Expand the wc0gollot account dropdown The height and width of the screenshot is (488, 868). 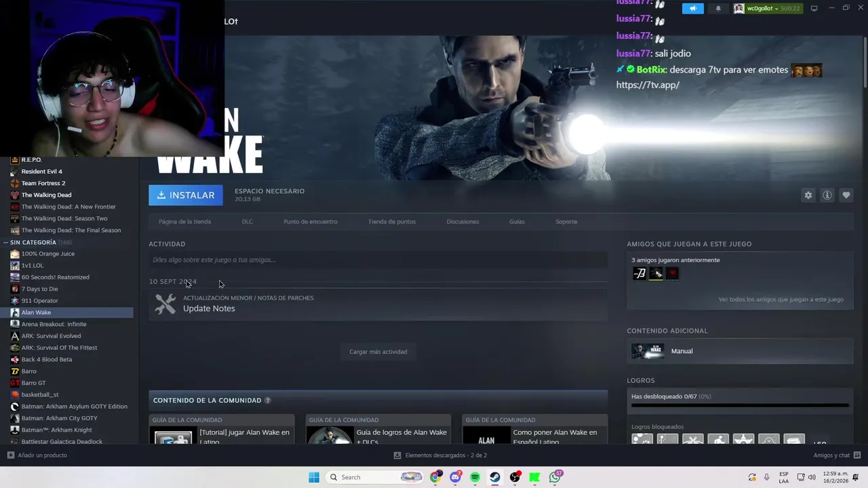767,9
